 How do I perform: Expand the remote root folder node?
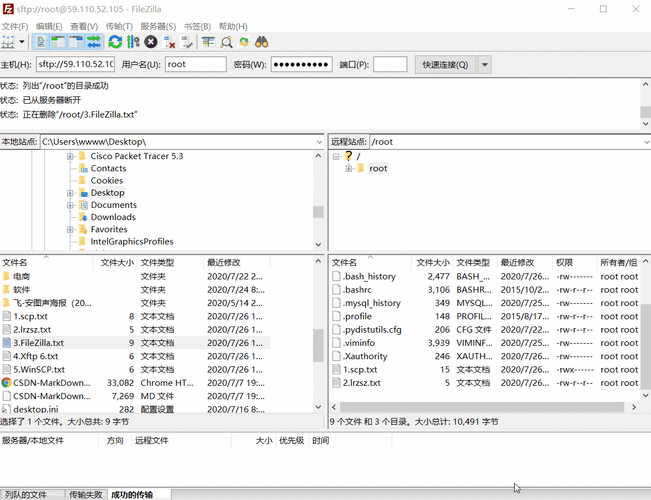[x=349, y=168]
